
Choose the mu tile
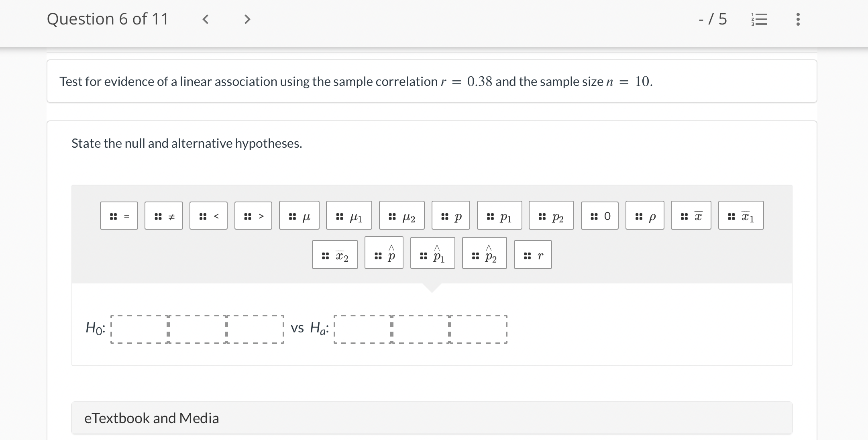coord(300,216)
